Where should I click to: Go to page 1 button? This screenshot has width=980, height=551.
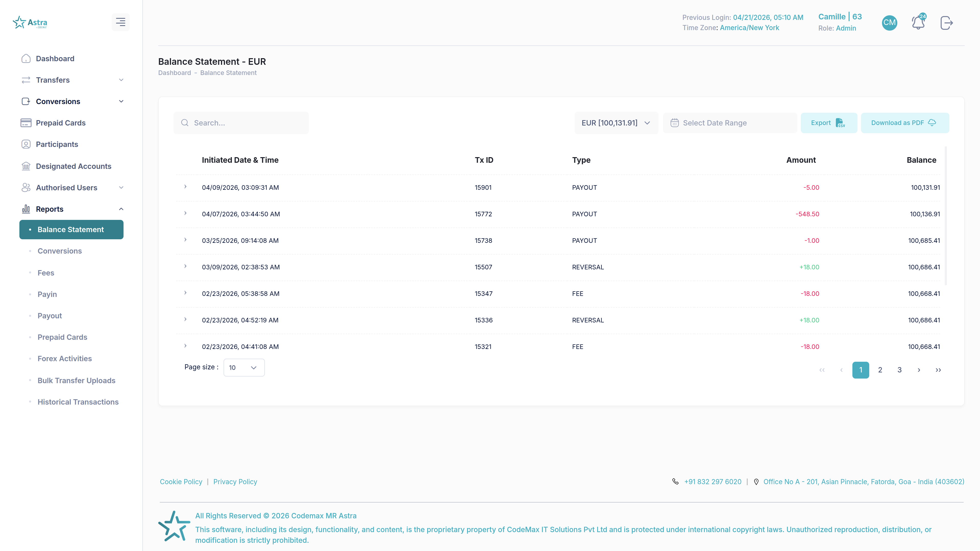pyautogui.click(x=861, y=370)
